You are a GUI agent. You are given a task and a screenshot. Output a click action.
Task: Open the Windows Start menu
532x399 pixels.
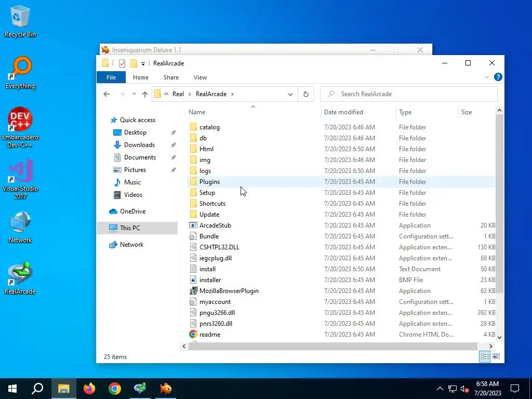click(12, 389)
